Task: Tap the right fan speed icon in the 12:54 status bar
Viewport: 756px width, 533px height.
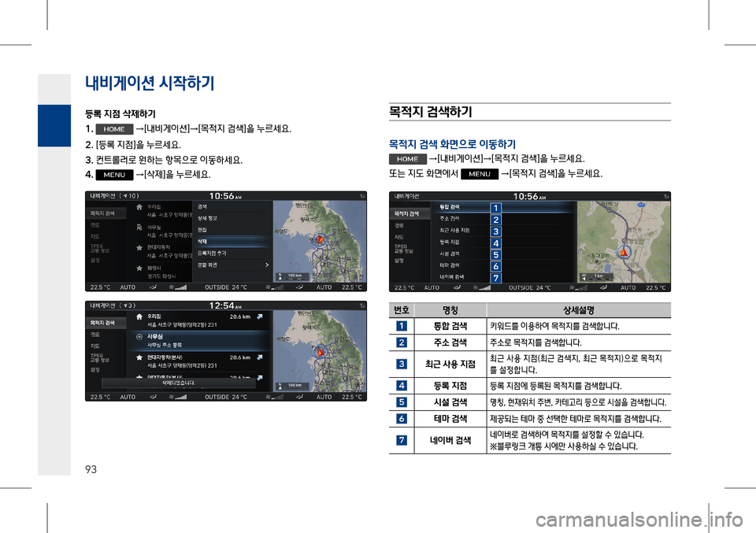Action: [x=274, y=397]
